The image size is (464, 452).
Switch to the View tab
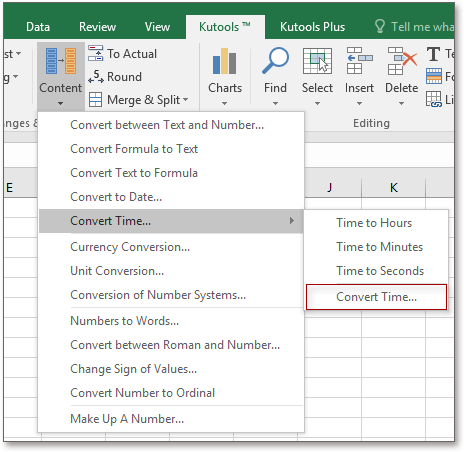pos(157,27)
